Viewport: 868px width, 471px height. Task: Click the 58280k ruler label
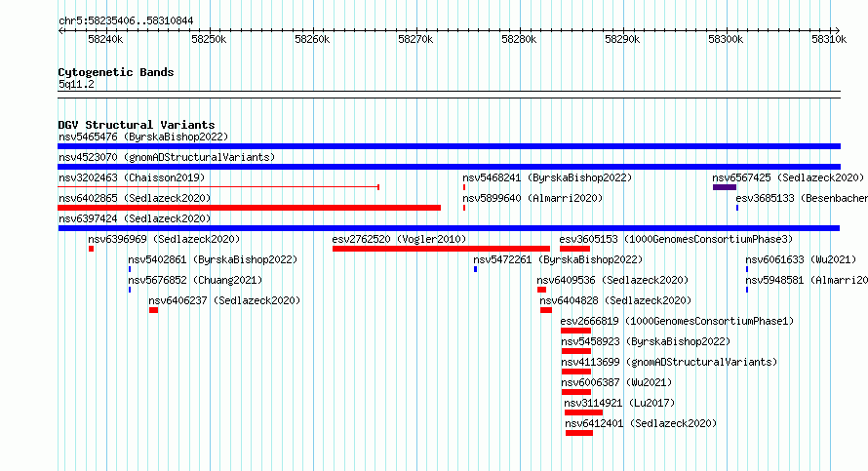click(519, 40)
